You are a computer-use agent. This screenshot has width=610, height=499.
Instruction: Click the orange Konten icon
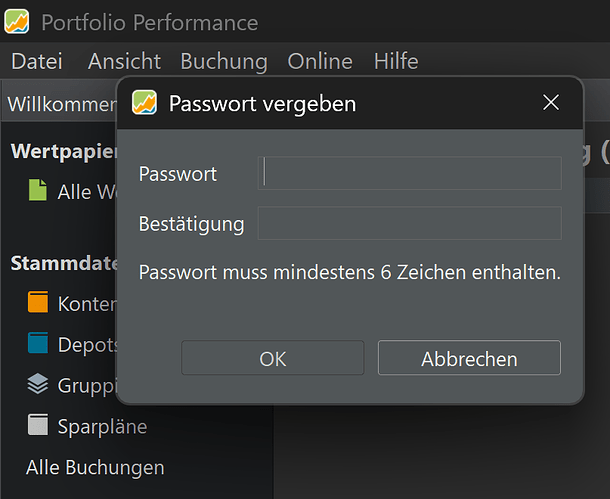(x=38, y=303)
